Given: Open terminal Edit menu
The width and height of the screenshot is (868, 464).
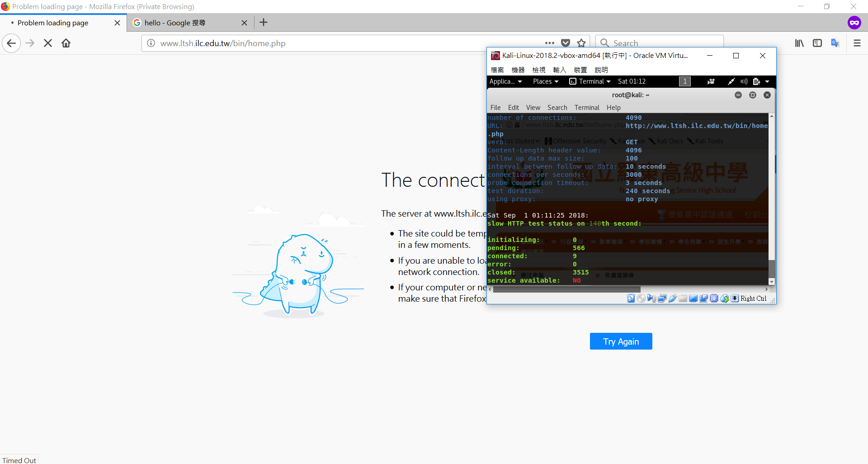Looking at the screenshot, I should pyautogui.click(x=513, y=108).
